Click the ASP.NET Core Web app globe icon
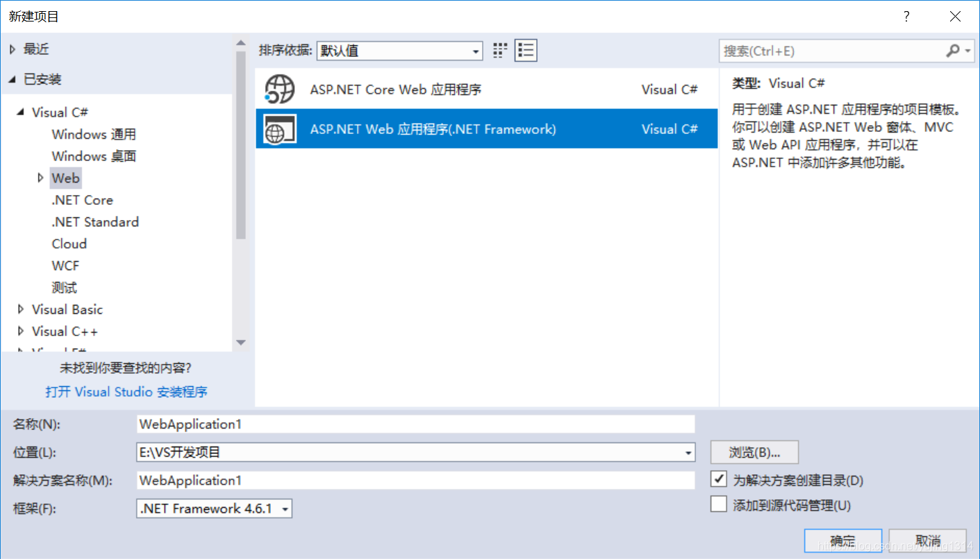The image size is (980, 559). (281, 89)
